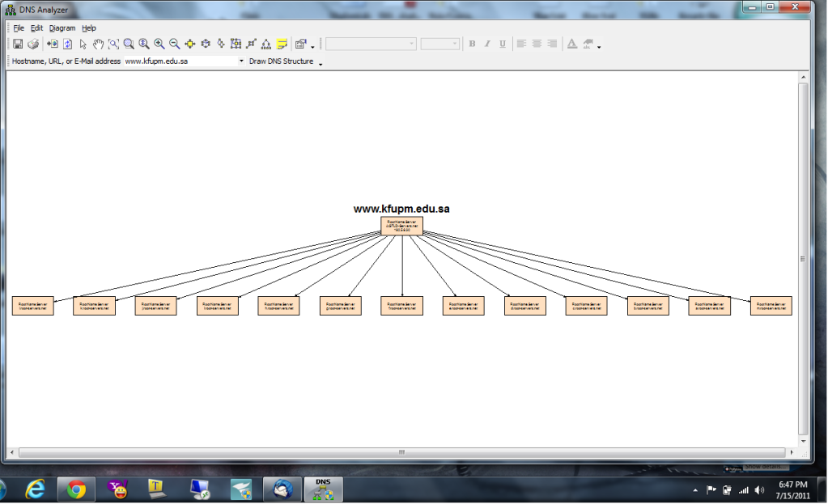828x504 pixels.
Task: Open the arrow beside Draw DNS Structure
Action: tap(321, 63)
